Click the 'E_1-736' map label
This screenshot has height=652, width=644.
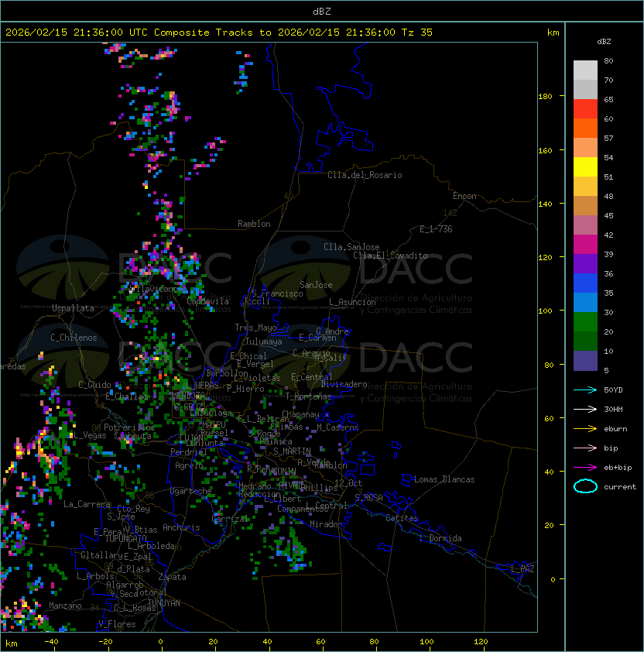[x=436, y=229]
